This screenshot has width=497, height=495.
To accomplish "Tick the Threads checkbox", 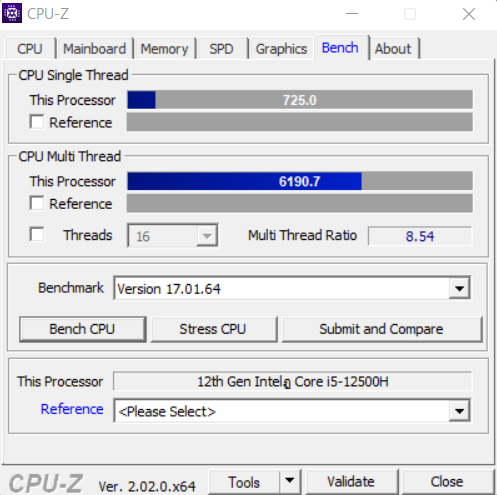I will point(37,234).
